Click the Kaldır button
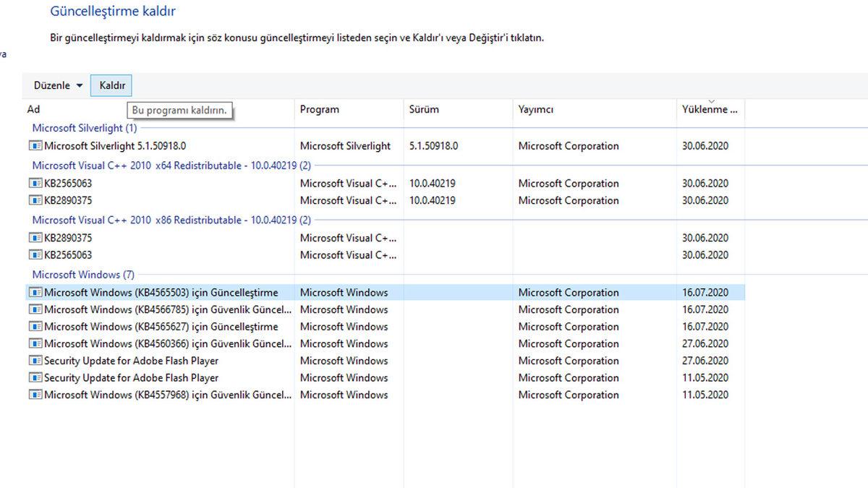868x488 pixels. click(x=111, y=85)
